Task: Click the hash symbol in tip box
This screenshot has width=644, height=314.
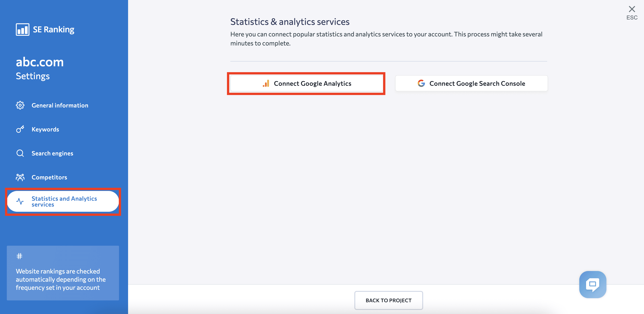Action: click(x=19, y=256)
